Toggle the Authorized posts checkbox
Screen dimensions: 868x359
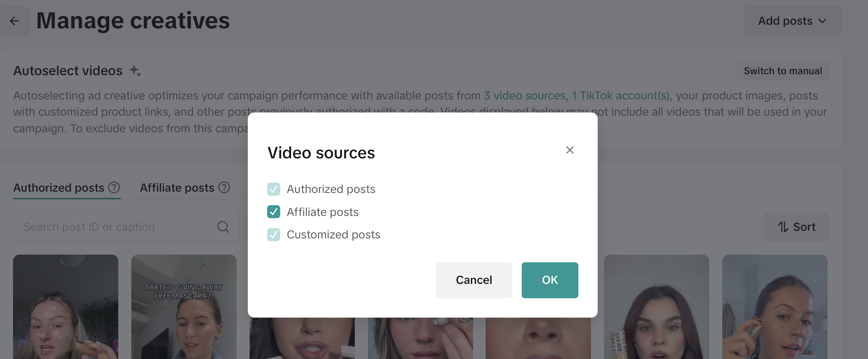tap(273, 189)
